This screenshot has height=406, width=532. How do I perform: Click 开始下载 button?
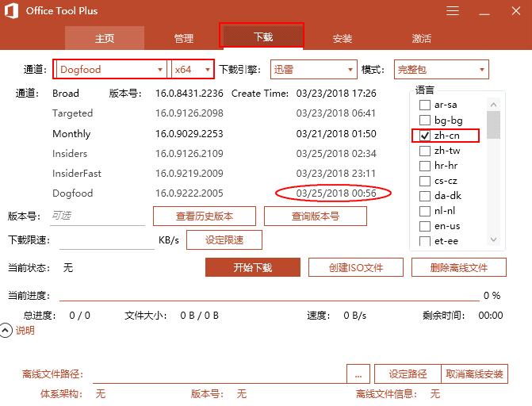[253, 267]
